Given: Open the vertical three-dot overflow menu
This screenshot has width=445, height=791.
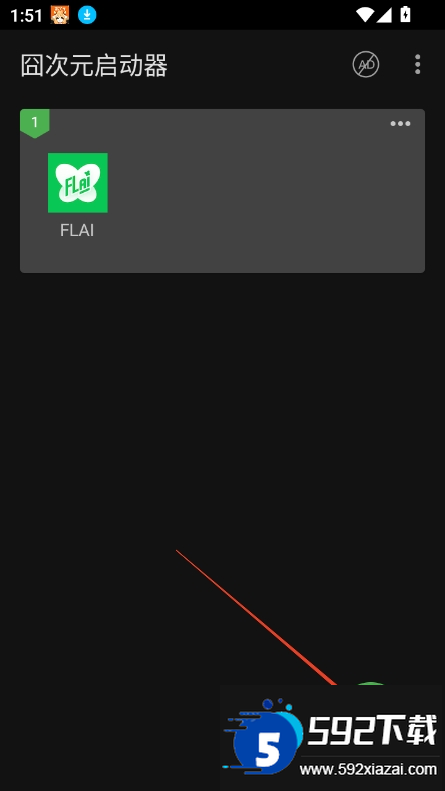Looking at the screenshot, I should pos(417,65).
